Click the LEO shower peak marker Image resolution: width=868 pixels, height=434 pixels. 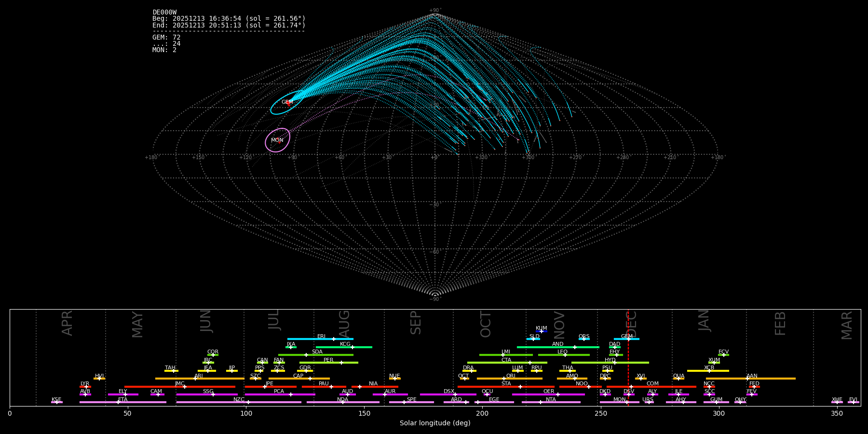(x=565, y=355)
